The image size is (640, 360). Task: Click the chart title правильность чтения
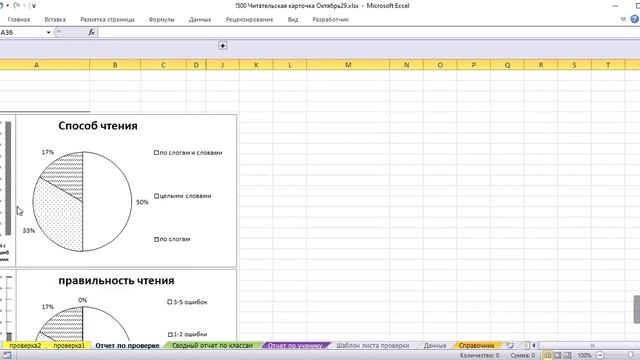[x=116, y=281]
